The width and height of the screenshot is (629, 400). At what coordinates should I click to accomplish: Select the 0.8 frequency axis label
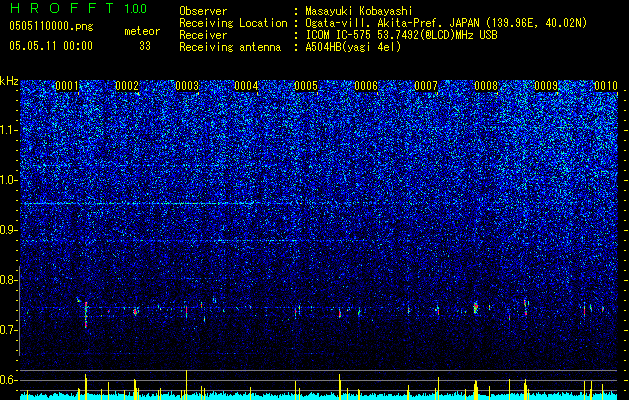pos(9,280)
